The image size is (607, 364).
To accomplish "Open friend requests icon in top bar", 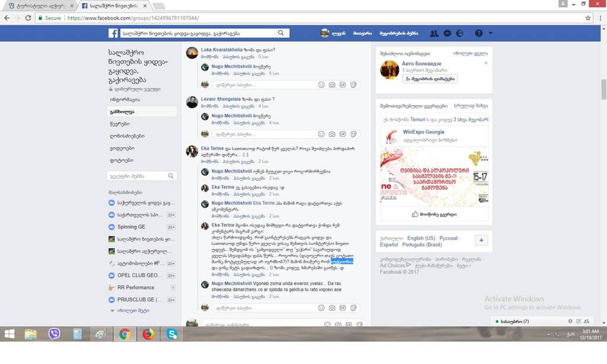I will [434, 33].
